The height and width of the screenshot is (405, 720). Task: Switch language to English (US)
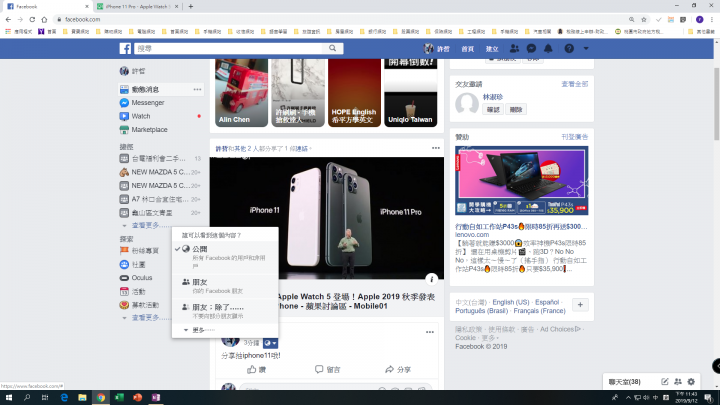pyautogui.click(x=511, y=302)
